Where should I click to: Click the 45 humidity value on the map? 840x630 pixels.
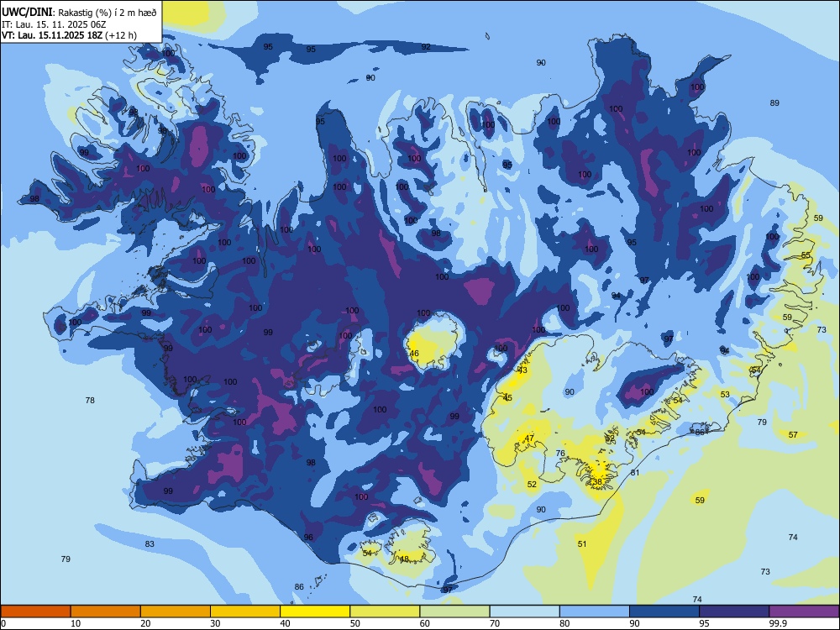[508, 397]
